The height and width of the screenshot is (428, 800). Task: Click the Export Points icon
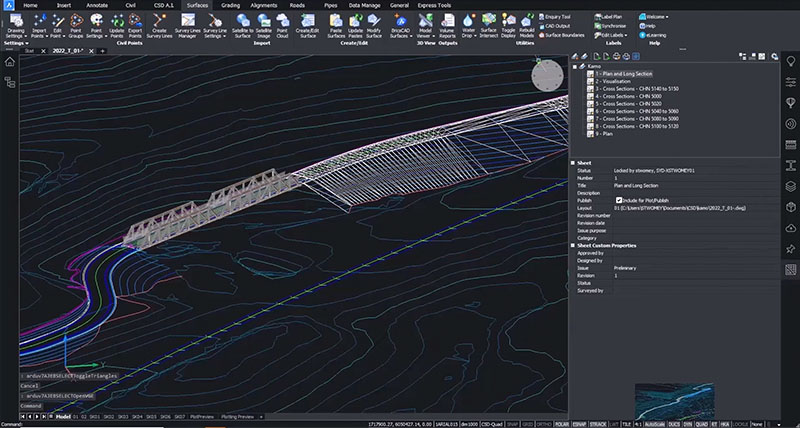135,23
